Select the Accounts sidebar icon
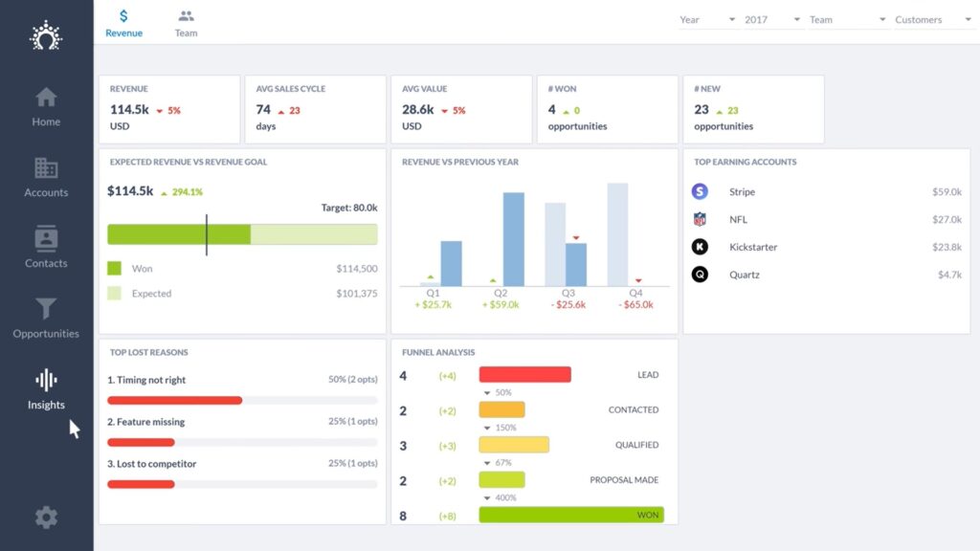Viewport: 980px width, 551px height. (x=45, y=177)
